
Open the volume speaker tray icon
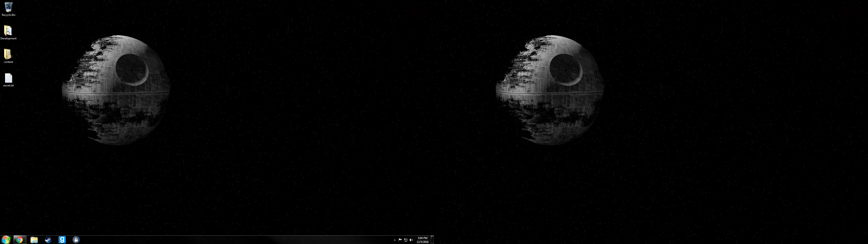click(x=411, y=240)
